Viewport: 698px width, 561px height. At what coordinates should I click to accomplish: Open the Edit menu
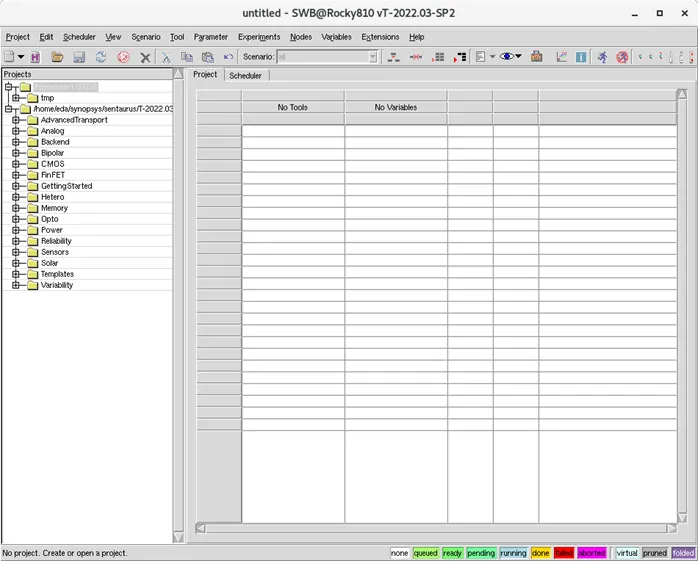point(46,37)
